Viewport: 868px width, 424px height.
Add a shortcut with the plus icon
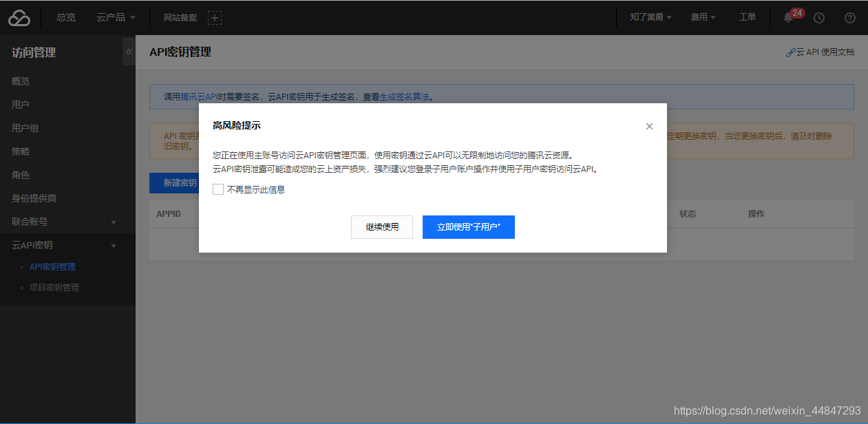click(215, 18)
